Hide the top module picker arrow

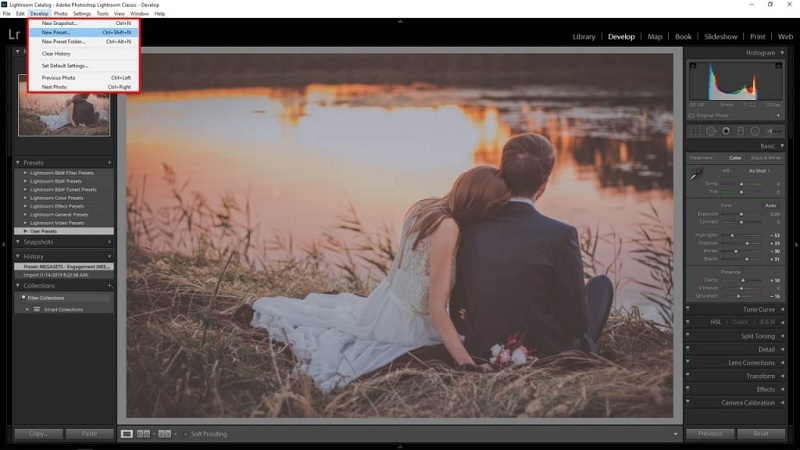[400, 21]
